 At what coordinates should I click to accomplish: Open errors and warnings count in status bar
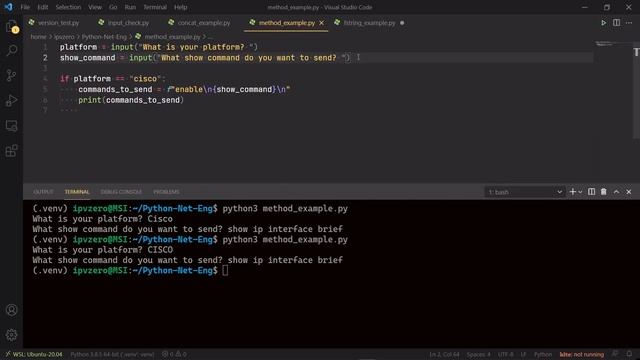pyautogui.click(x=174, y=354)
